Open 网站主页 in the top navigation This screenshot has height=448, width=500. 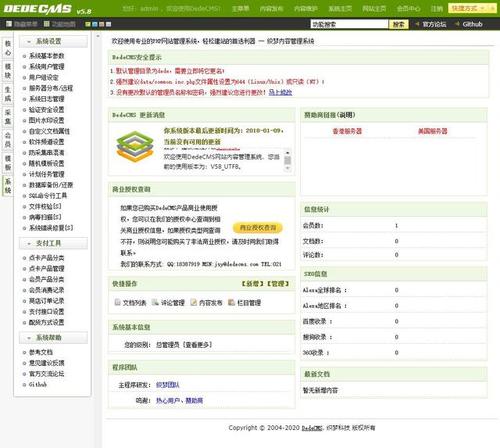(x=374, y=9)
